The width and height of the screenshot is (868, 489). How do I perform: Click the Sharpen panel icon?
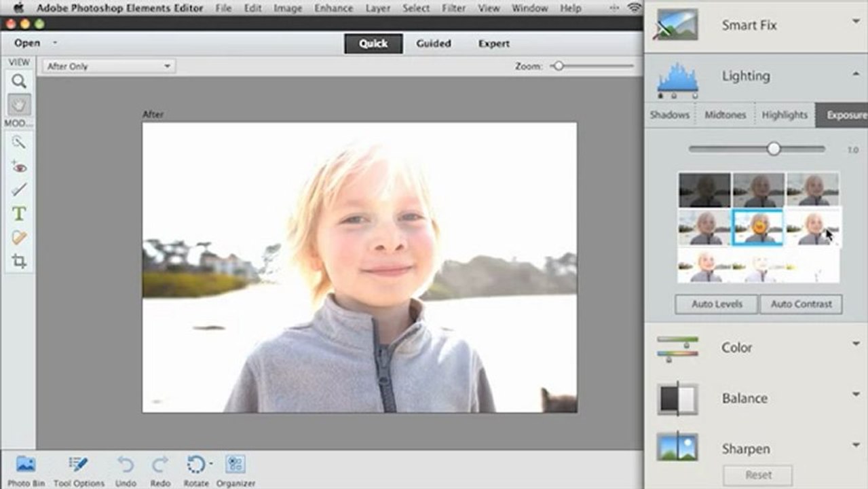[x=677, y=448]
